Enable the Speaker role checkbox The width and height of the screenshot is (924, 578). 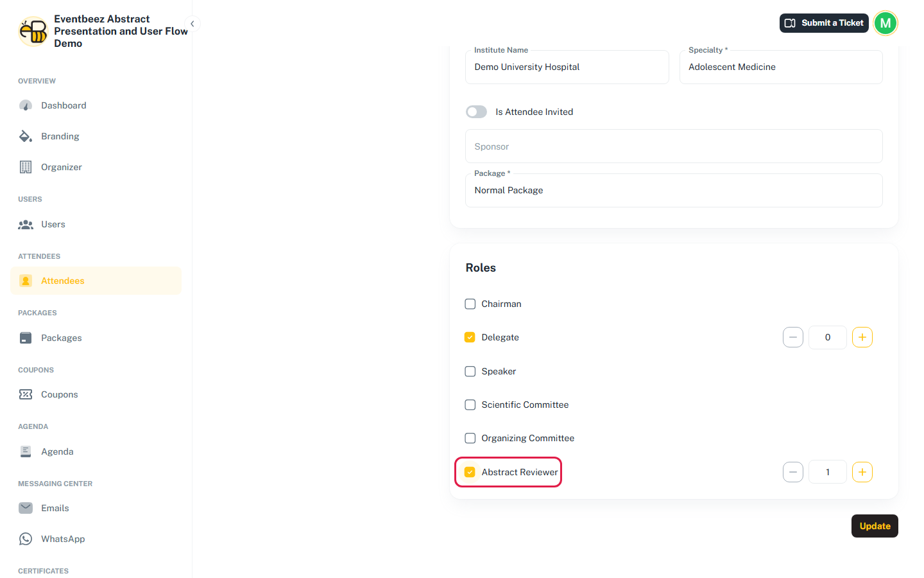point(470,371)
